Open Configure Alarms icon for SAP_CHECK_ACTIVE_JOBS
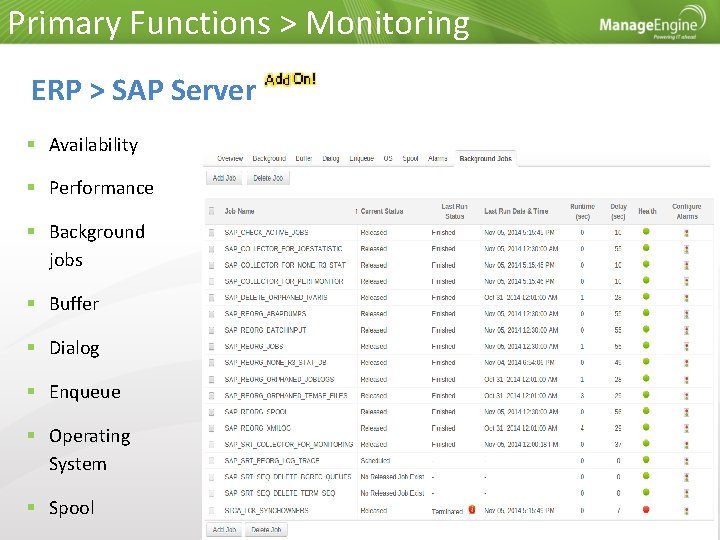720x540 pixels. click(x=686, y=233)
